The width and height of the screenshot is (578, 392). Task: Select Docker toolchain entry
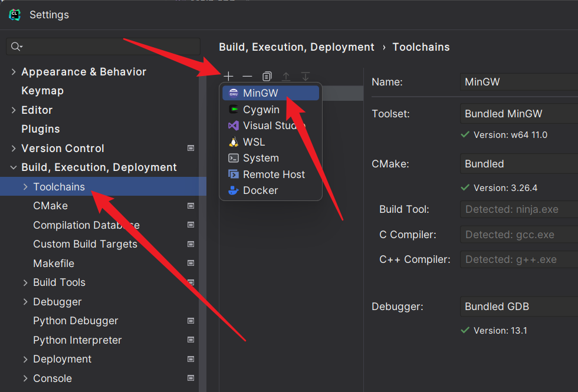260,190
